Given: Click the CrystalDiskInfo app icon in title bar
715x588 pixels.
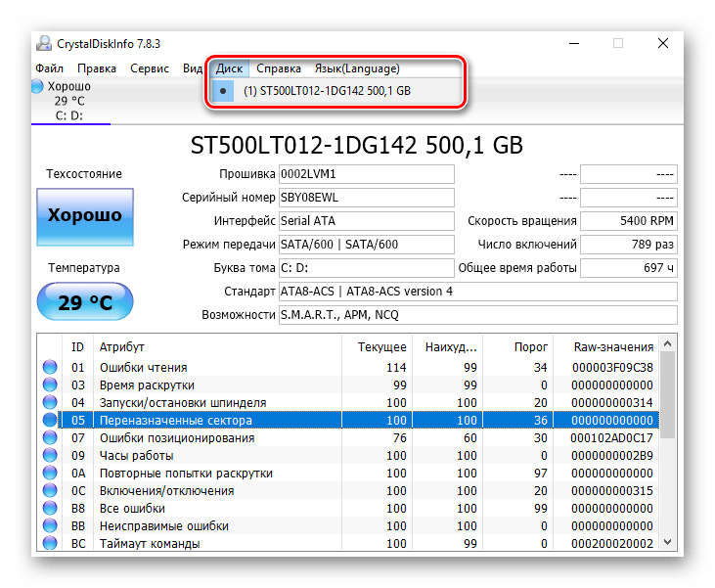Looking at the screenshot, I should (44, 43).
